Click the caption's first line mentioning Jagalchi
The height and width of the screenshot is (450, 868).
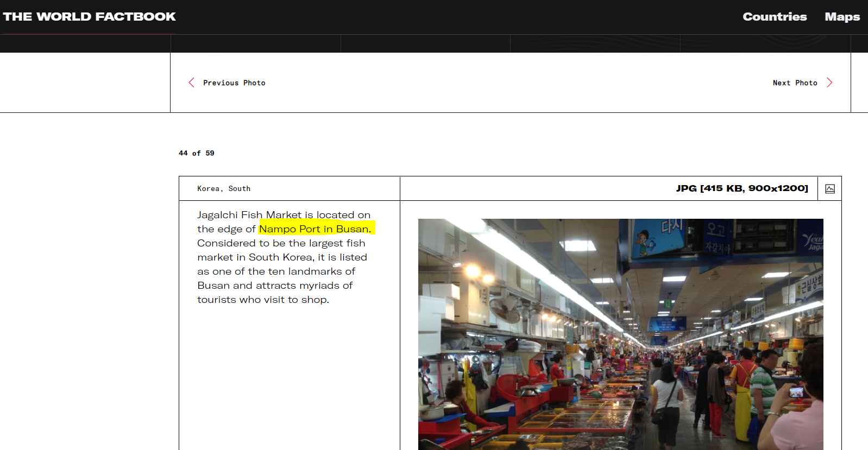[284, 215]
